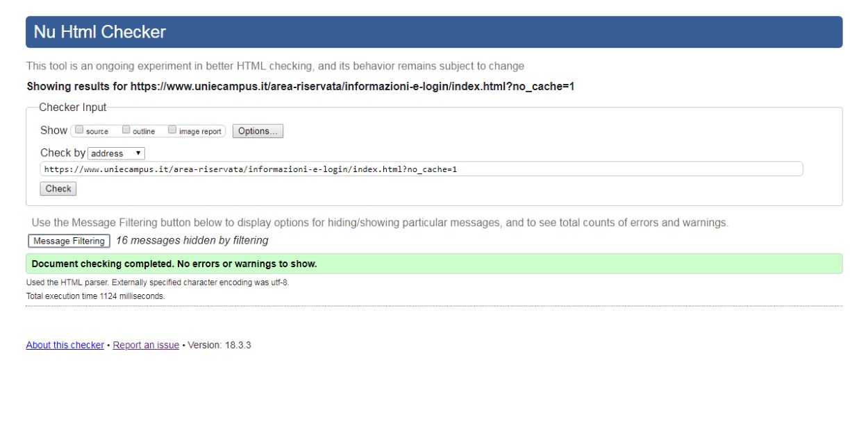
Task: Open the Message Filtering button
Action: (69, 241)
